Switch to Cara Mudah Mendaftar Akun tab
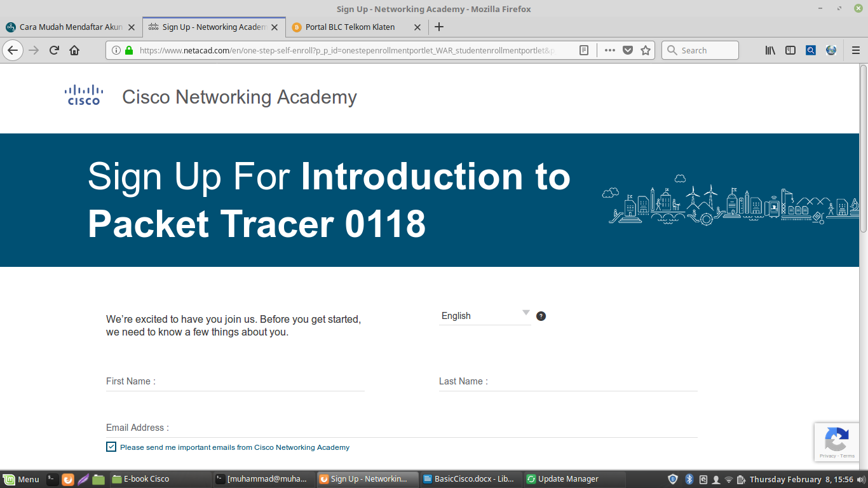Image resolution: width=868 pixels, height=488 pixels. tap(70, 27)
